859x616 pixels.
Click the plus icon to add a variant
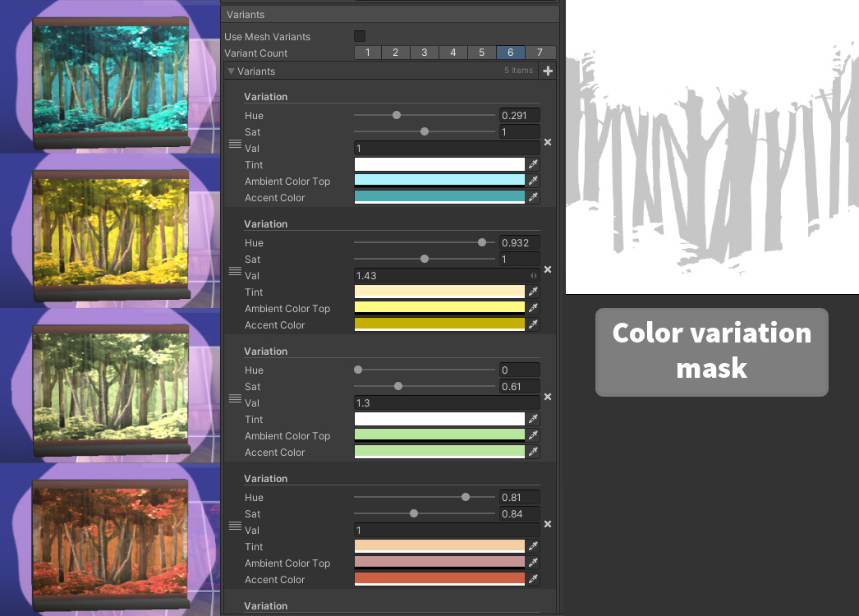click(x=547, y=71)
